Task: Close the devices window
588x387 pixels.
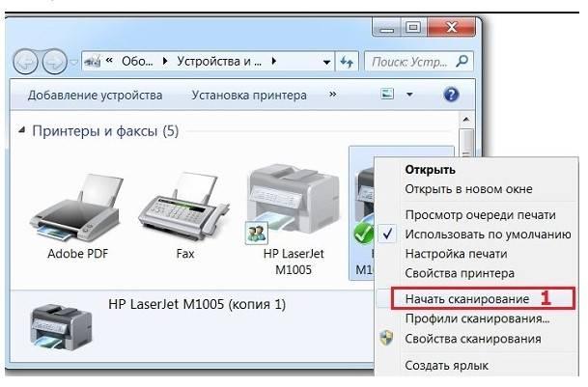Action: (451, 27)
